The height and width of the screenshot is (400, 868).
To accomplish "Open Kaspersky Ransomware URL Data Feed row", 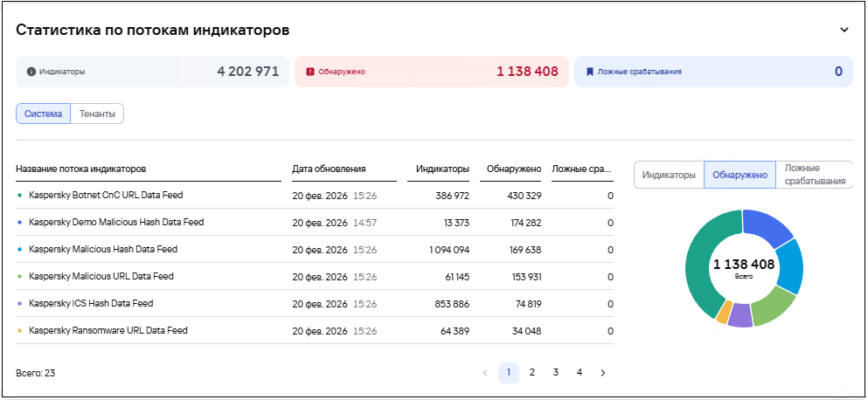I will point(315,330).
